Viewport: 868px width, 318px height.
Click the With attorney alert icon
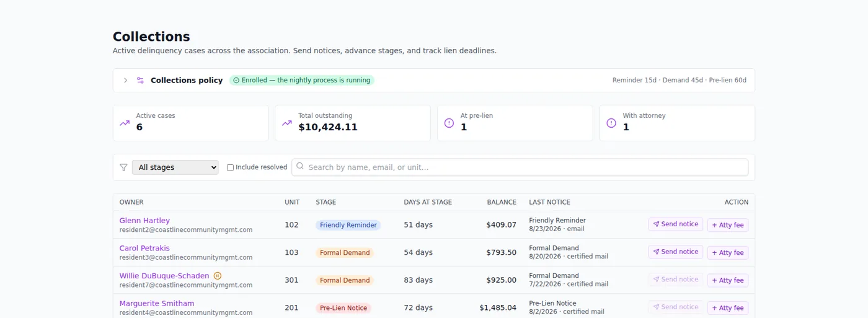point(611,123)
